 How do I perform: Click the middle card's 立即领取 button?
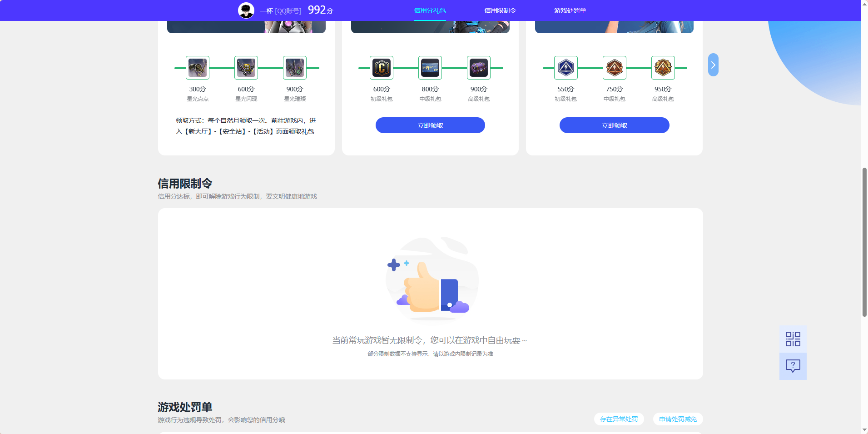tap(429, 125)
